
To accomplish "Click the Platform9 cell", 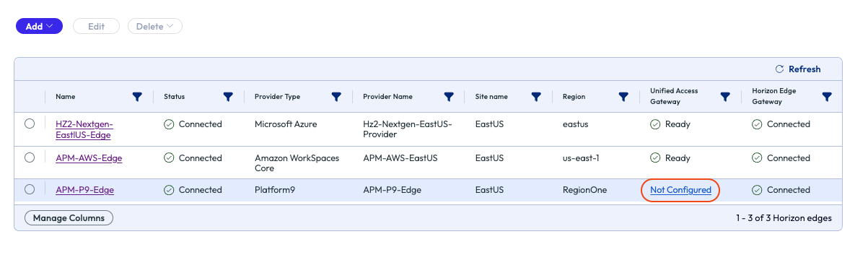I will (275, 190).
